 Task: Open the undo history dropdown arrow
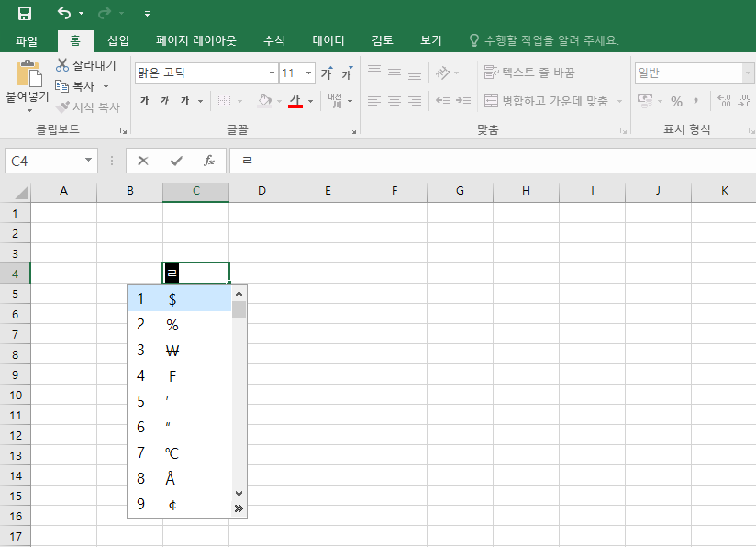(81, 14)
